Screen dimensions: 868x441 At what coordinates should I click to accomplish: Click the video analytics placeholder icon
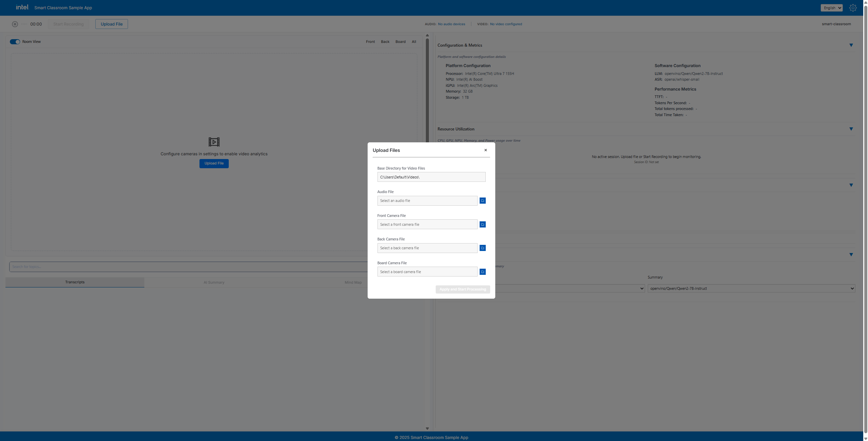pyautogui.click(x=214, y=142)
